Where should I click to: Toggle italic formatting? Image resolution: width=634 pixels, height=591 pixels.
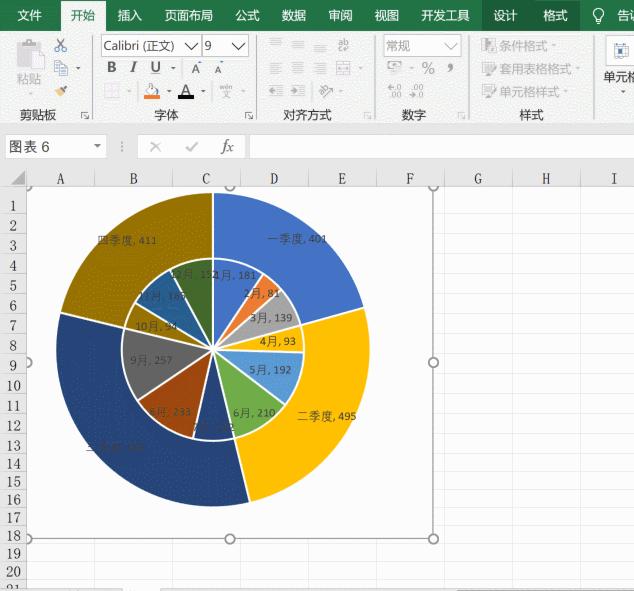click(x=133, y=68)
